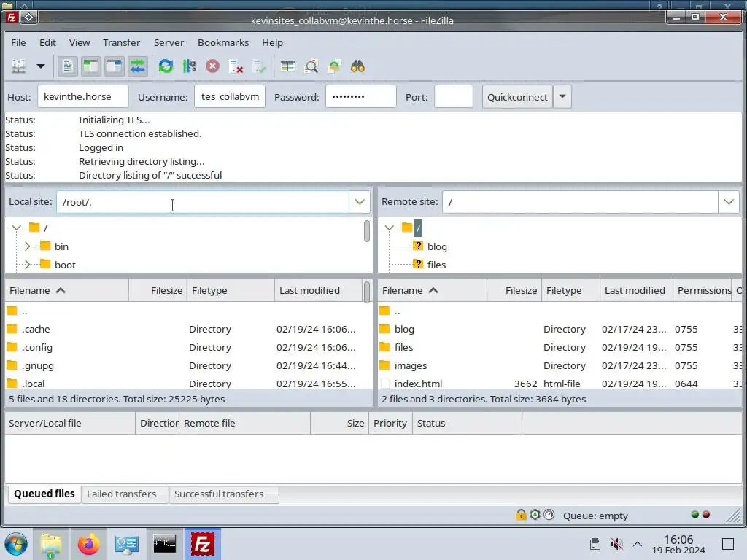Toggle transfer queue display

tap(138, 66)
